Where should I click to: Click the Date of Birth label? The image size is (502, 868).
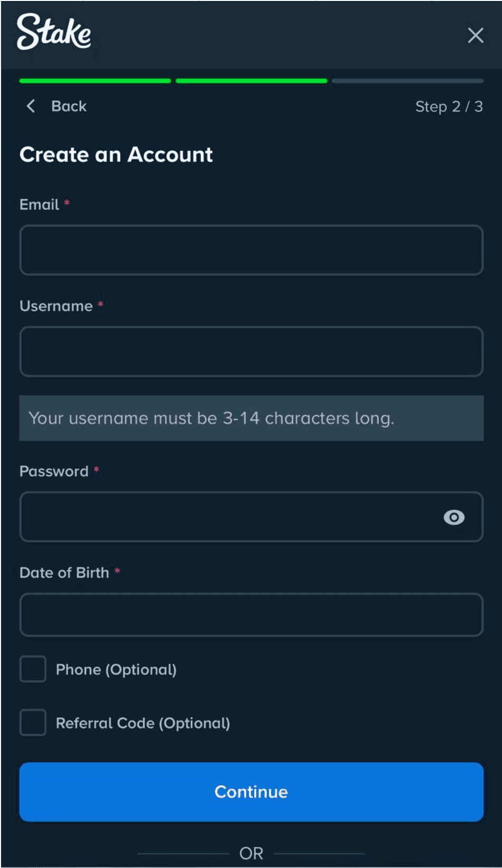[x=64, y=572]
